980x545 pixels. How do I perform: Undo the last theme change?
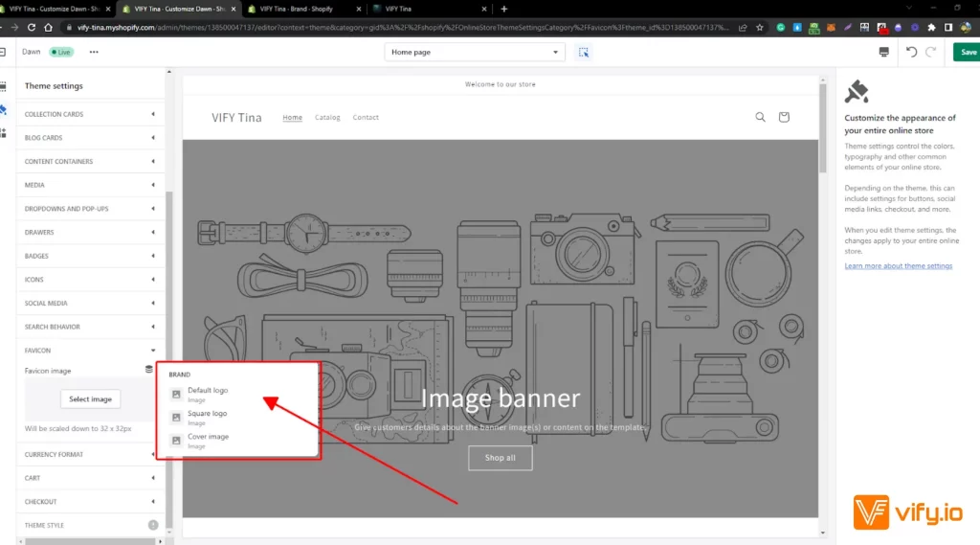(x=911, y=52)
